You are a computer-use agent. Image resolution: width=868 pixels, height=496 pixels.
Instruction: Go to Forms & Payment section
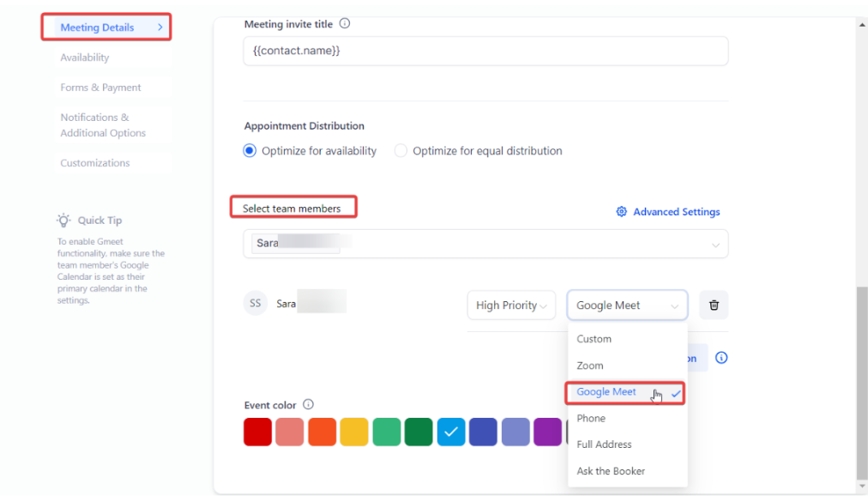pyautogui.click(x=100, y=88)
